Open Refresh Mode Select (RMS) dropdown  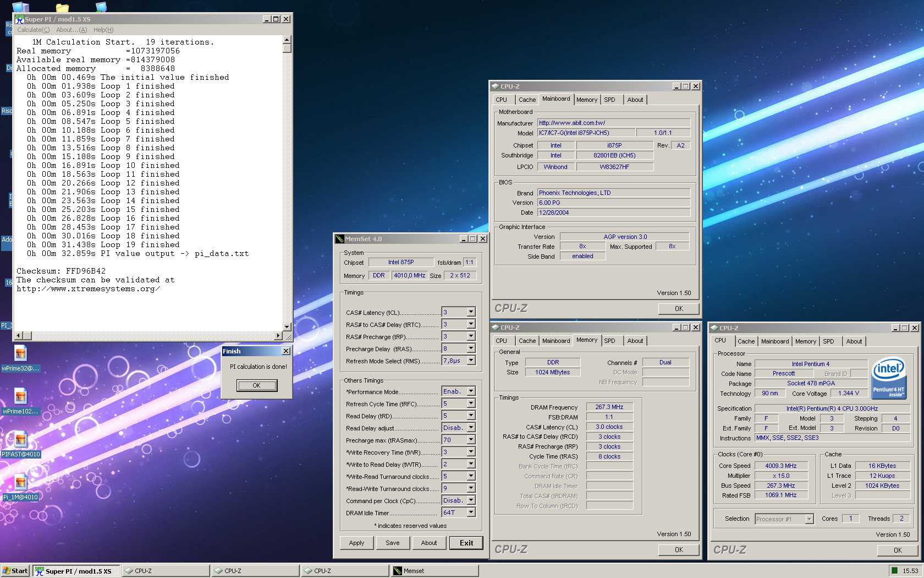[471, 361]
